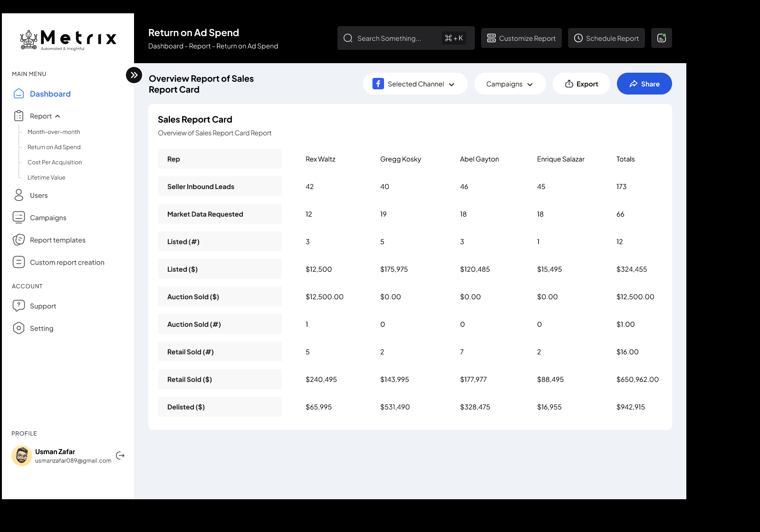The height and width of the screenshot is (532, 760).
Task: Open the Campaigns dropdown
Action: 510,84
